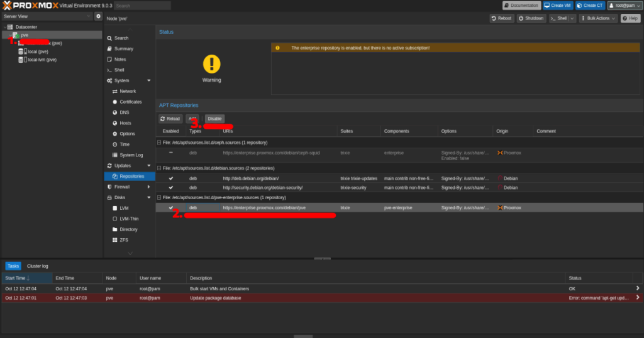Screen dimensions: 644x338
Task: Click Reload repositories button
Action: click(170, 119)
